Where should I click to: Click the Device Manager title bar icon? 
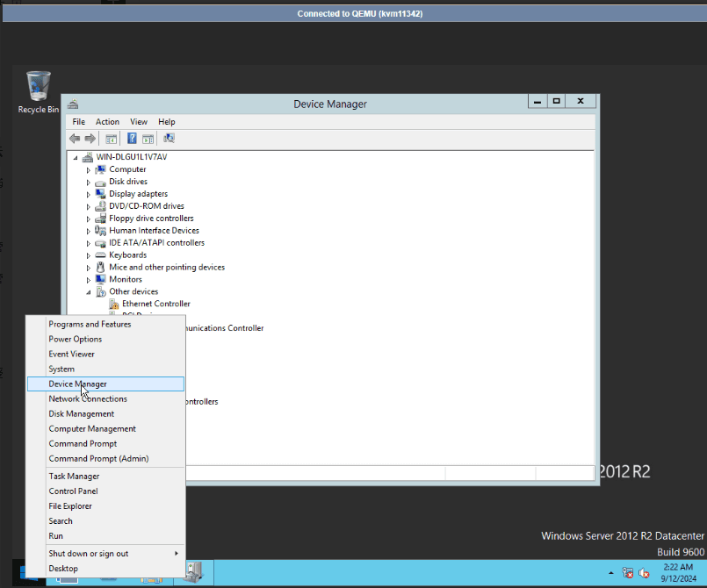coord(73,104)
